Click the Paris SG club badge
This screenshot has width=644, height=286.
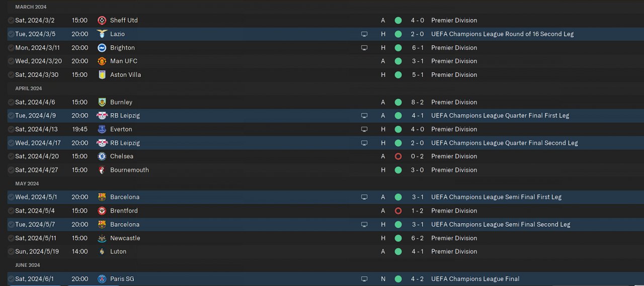102,279
